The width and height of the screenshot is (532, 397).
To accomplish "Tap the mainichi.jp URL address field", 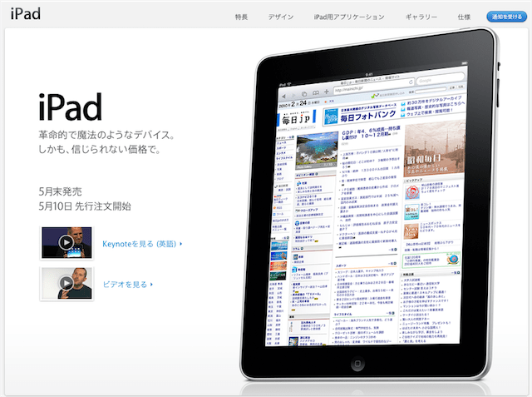I will click(374, 87).
